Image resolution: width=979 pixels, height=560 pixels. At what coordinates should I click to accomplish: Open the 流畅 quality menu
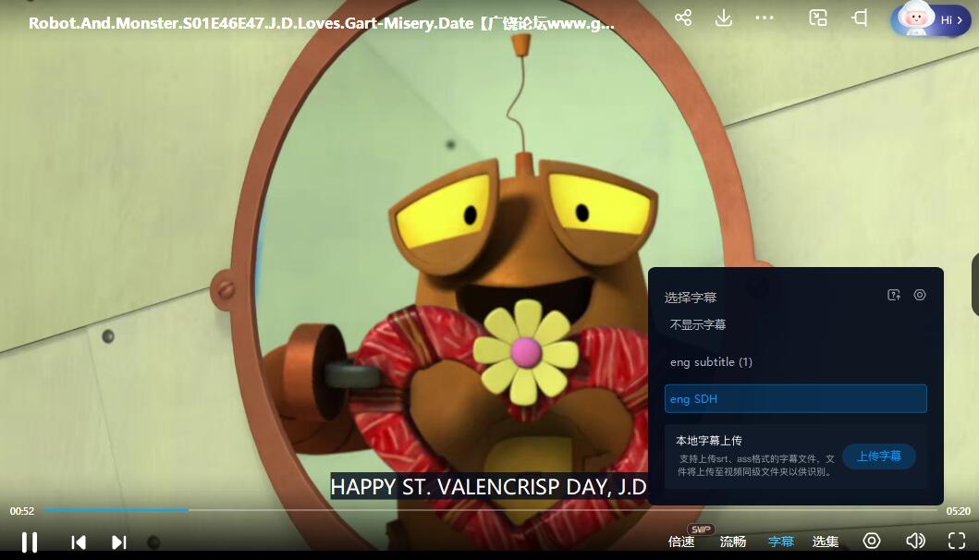(733, 542)
